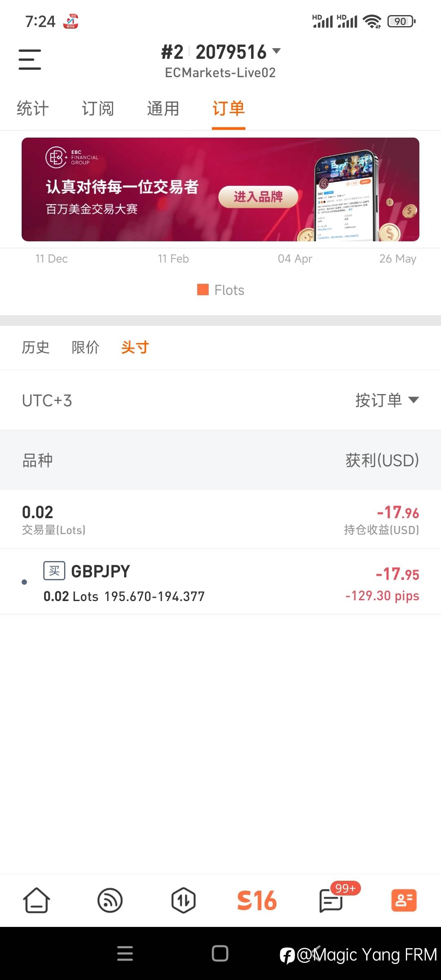Tap the S16 icon in bottom bar
The height and width of the screenshot is (980, 441).
[257, 900]
